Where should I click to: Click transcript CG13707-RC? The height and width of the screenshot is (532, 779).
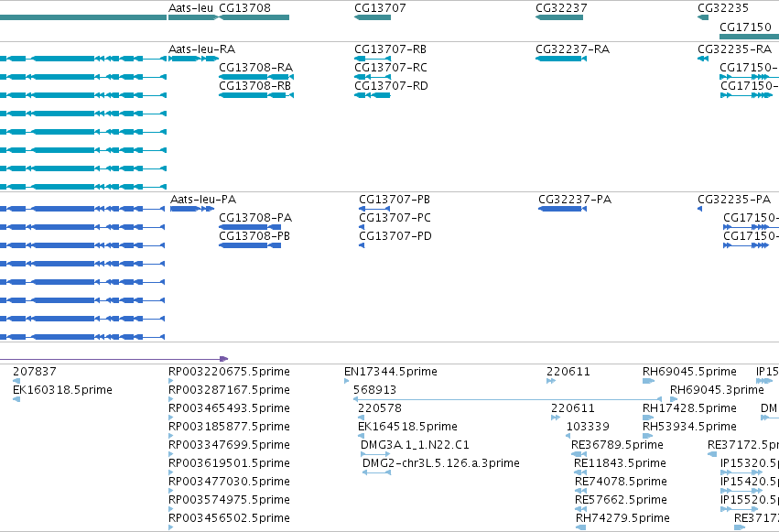point(373,77)
